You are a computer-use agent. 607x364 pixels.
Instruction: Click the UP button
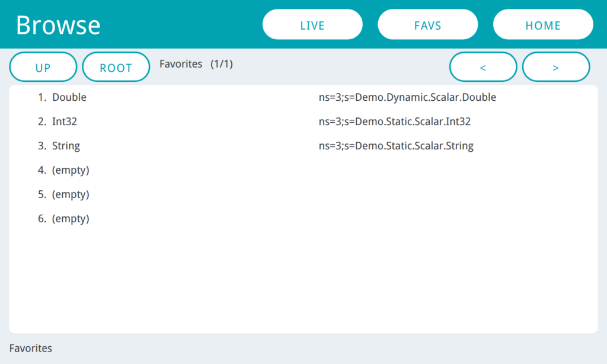[x=43, y=67]
